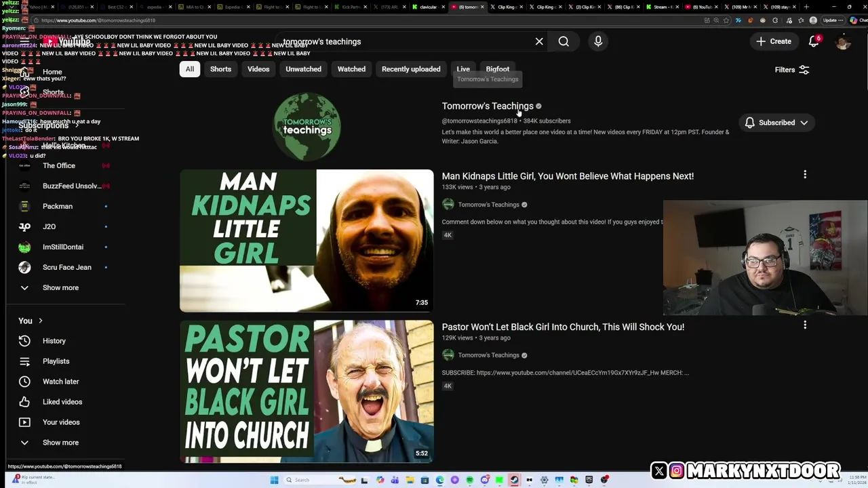868x488 pixels.
Task: Open the Settings gear in the taskbar
Action: click(544, 480)
